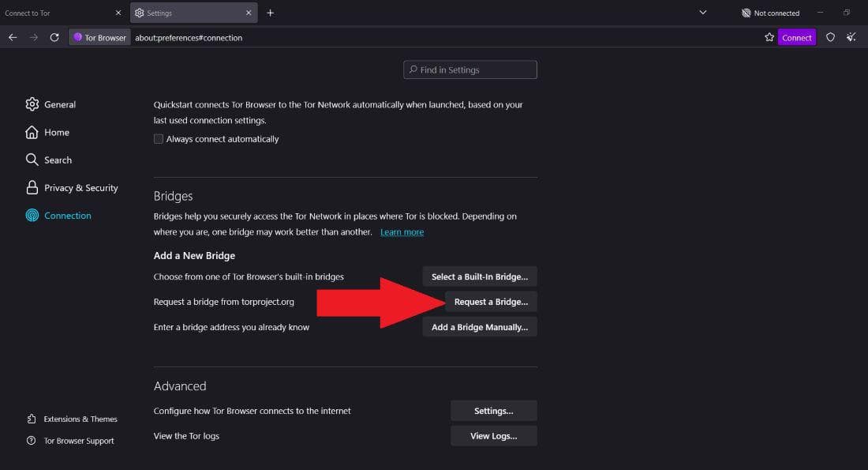Image resolution: width=868 pixels, height=470 pixels.
Task: Reload the current page
Action: pyautogui.click(x=54, y=37)
